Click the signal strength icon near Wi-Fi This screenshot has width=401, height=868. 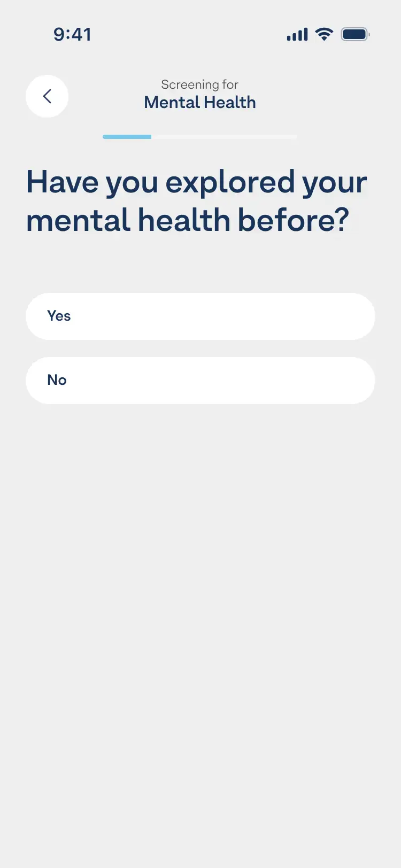(297, 34)
